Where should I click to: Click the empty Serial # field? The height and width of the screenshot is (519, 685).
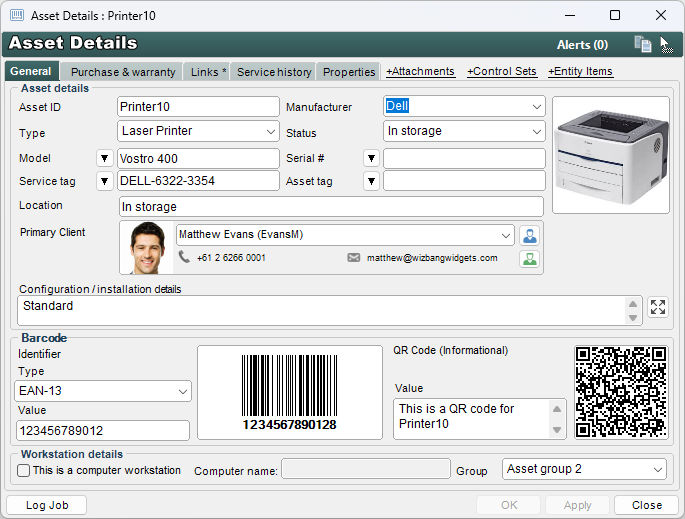click(x=464, y=159)
